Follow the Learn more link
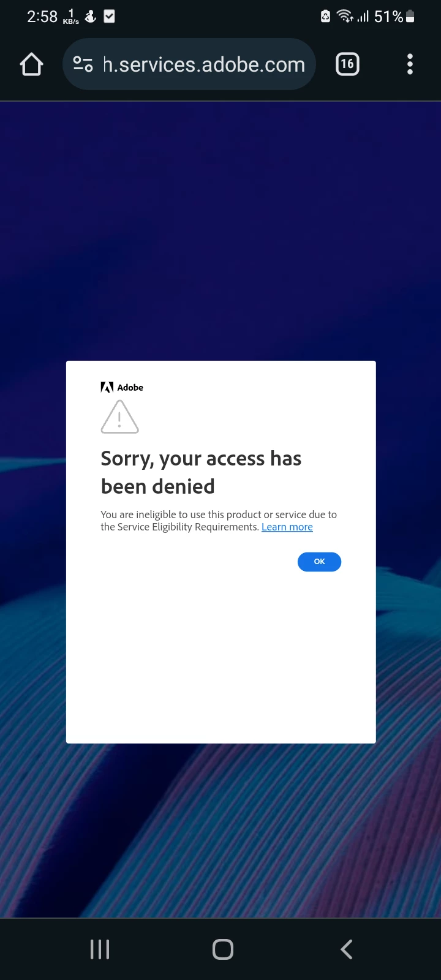The image size is (441, 980). point(287,527)
